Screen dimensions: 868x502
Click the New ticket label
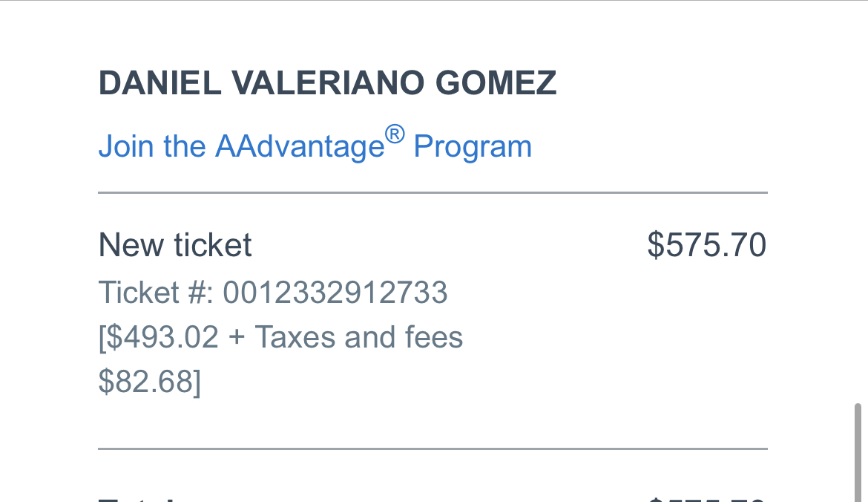tap(175, 245)
